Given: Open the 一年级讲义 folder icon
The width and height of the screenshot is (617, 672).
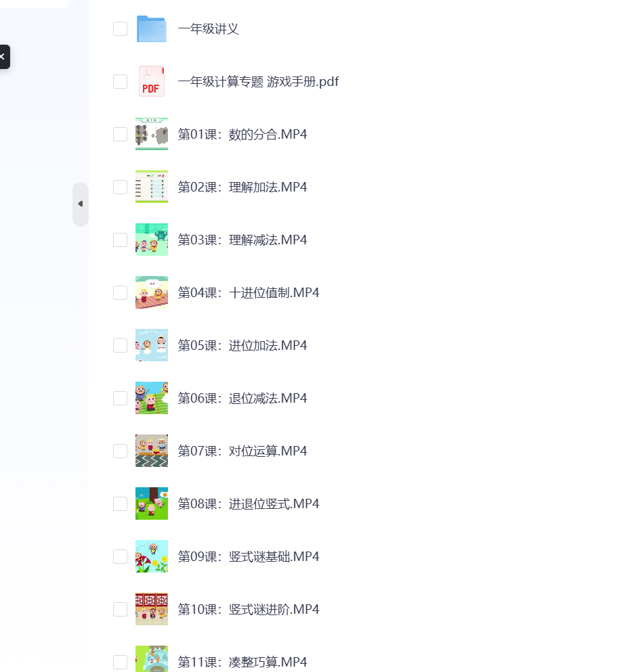Looking at the screenshot, I should pos(151,28).
